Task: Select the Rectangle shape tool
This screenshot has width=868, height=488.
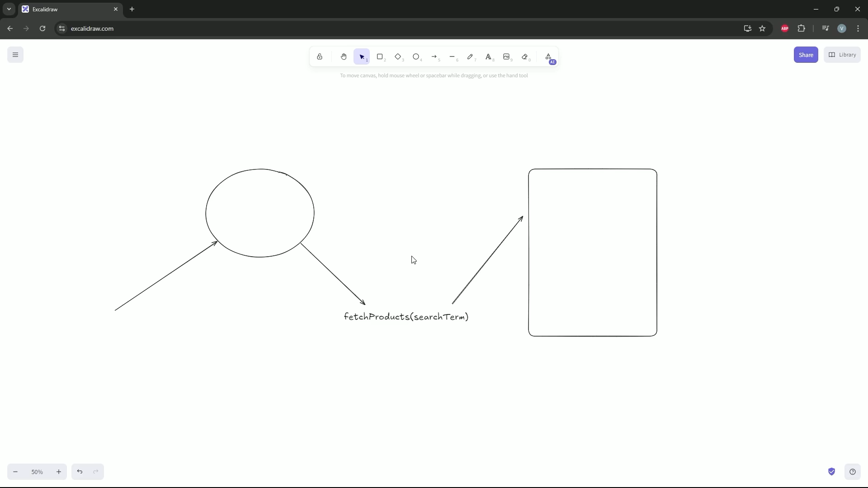Action: [380, 57]
